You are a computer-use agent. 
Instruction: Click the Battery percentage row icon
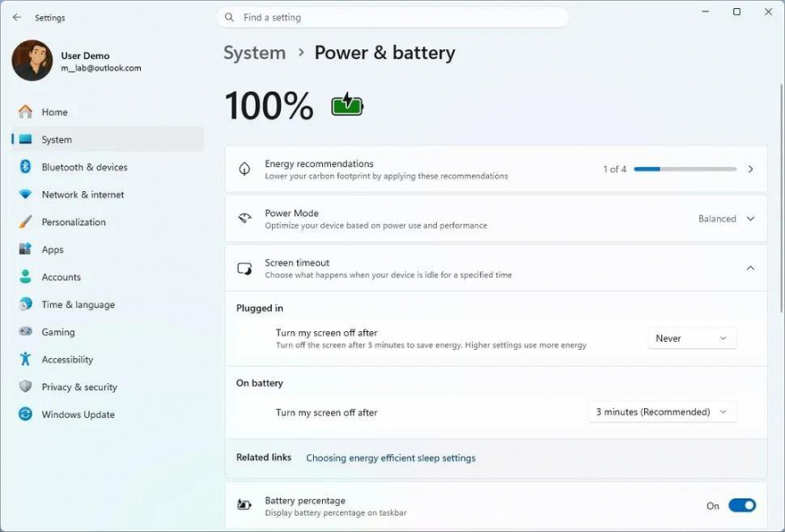pyautogui.click(x=244, y=504)
